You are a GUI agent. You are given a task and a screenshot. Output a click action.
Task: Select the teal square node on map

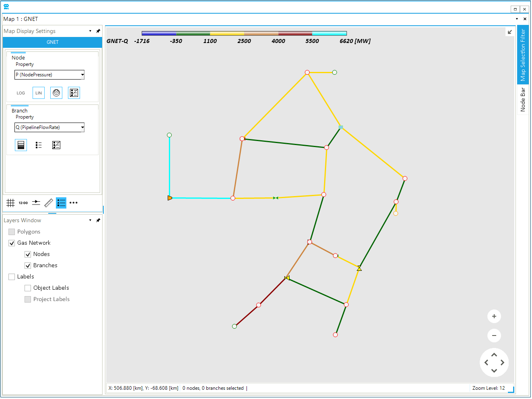[341, 127]
